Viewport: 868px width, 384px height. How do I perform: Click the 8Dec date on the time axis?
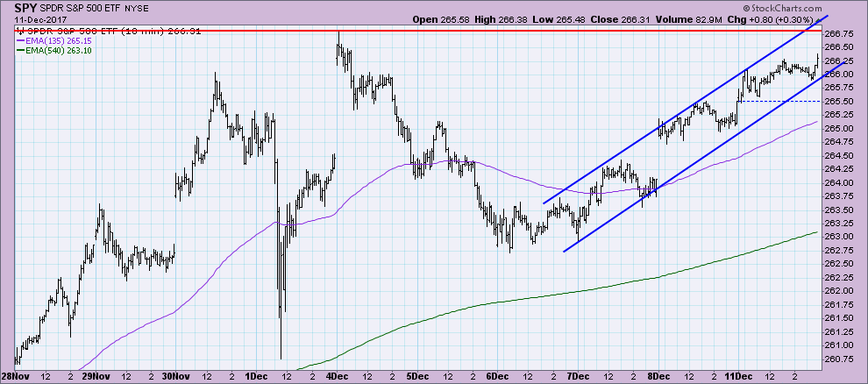[658, 377]
